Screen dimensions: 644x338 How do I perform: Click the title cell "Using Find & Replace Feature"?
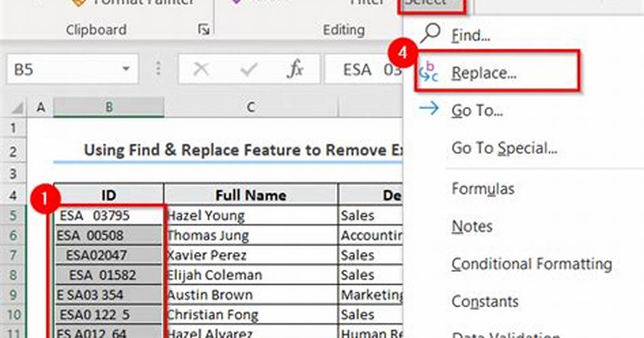(x=228, y=150)
